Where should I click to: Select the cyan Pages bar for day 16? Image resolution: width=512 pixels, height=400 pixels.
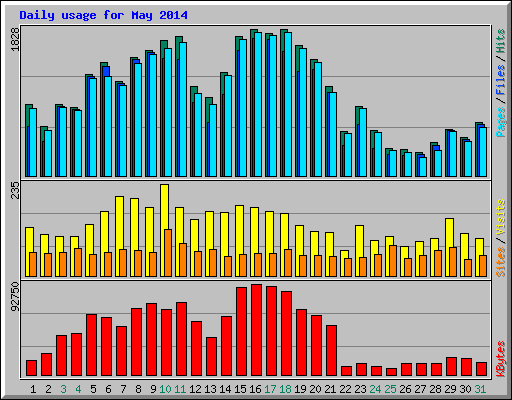(258, 104)
